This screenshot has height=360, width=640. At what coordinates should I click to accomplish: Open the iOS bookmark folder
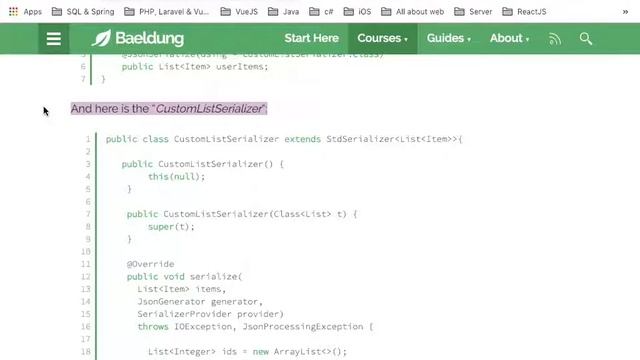358,12
